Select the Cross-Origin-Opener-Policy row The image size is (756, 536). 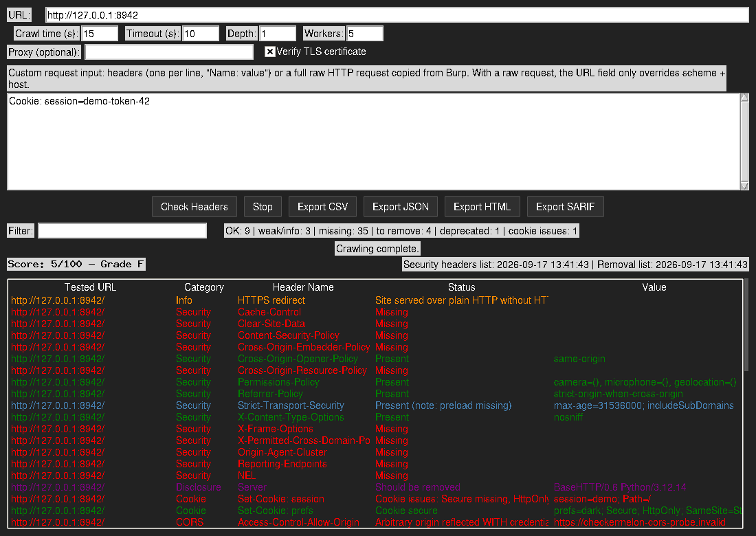point(375,359)
